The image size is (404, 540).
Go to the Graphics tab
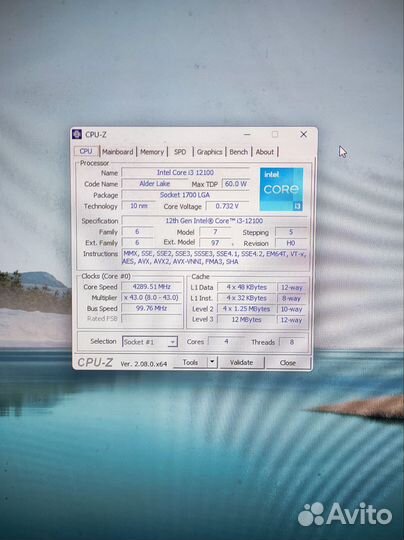[x=209, y=152]
